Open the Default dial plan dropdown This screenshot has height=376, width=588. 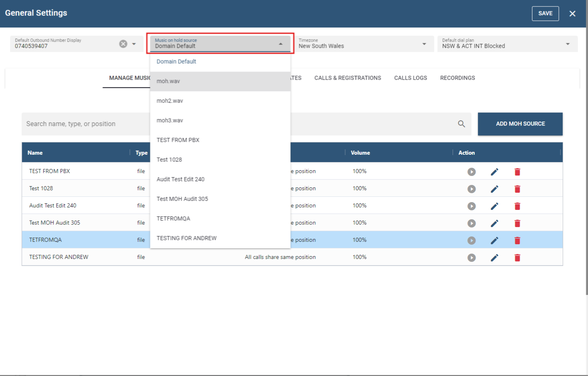click(567, 44)
